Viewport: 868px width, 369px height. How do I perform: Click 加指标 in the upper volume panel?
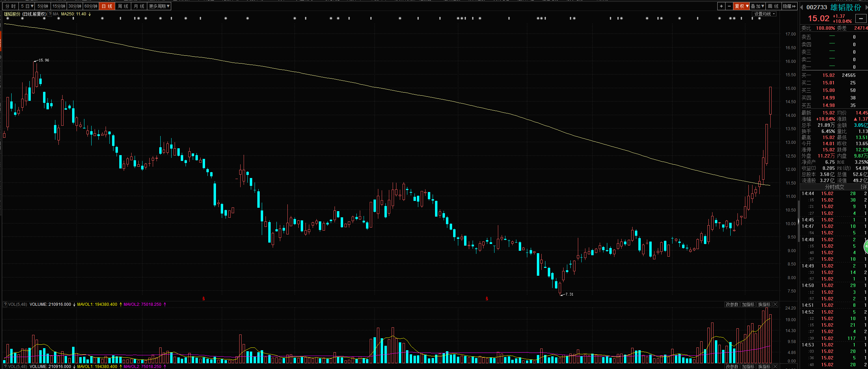click(748, 304)
